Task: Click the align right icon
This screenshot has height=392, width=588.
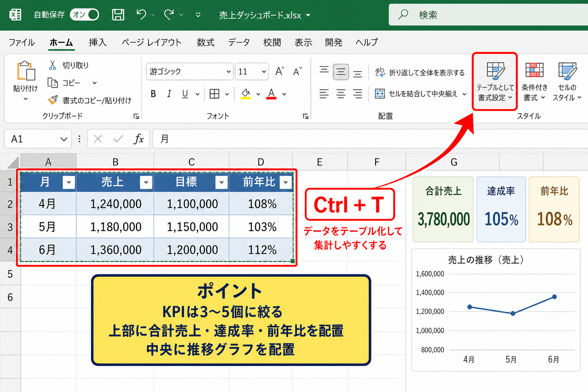Action: point(358,94)
